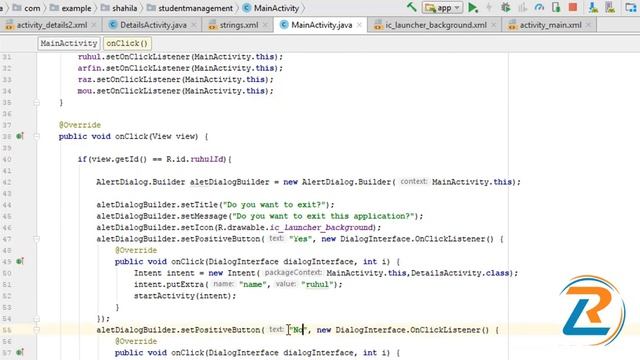Click the studentmanagement breadcrumb folder
This screenshot has height=360, width=640.
tap(190, 8)
